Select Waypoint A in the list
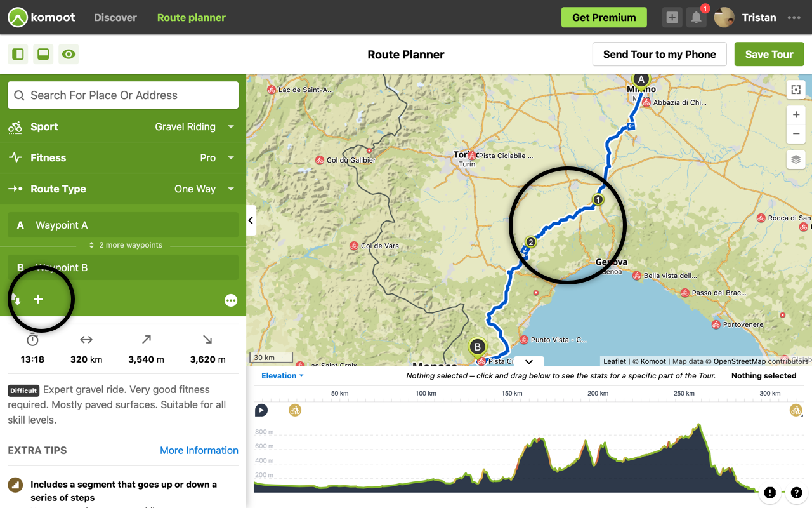812x508 pixels. coord(123,225)
